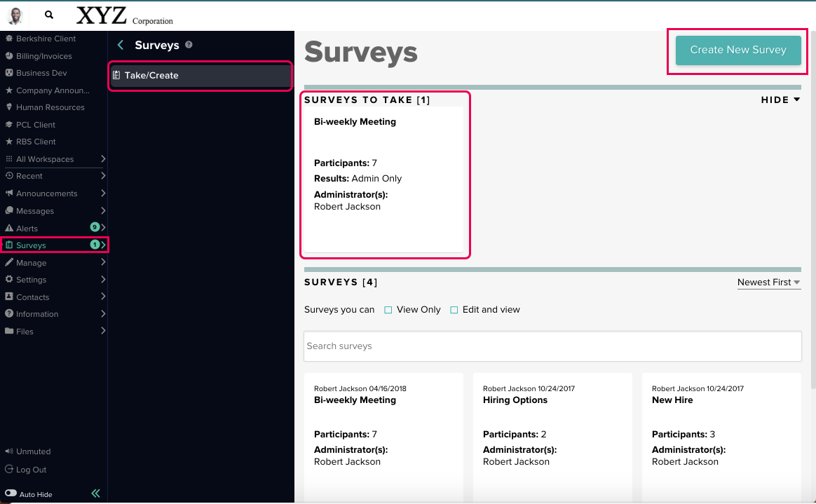This screenshot has height=504, width=816.
Task: Expand the Information chevron
Action: point(103,313)
